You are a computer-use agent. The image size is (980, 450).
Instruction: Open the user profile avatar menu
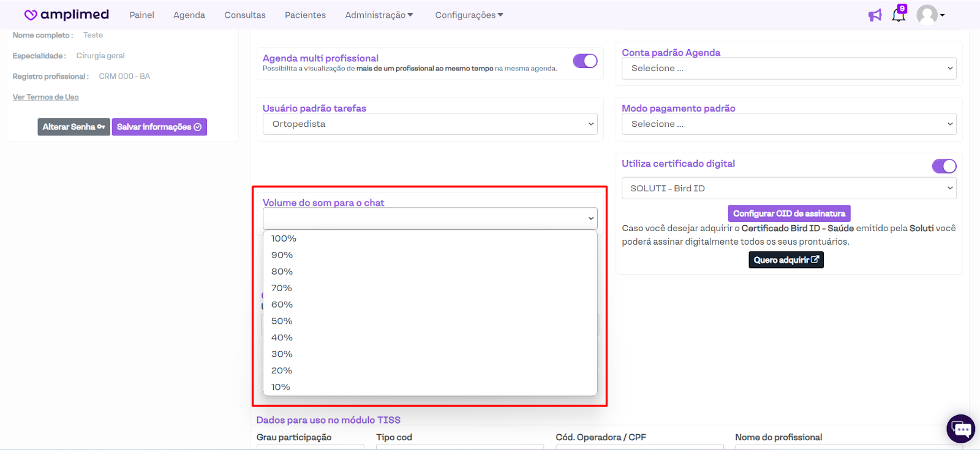[x=929, y=15]
